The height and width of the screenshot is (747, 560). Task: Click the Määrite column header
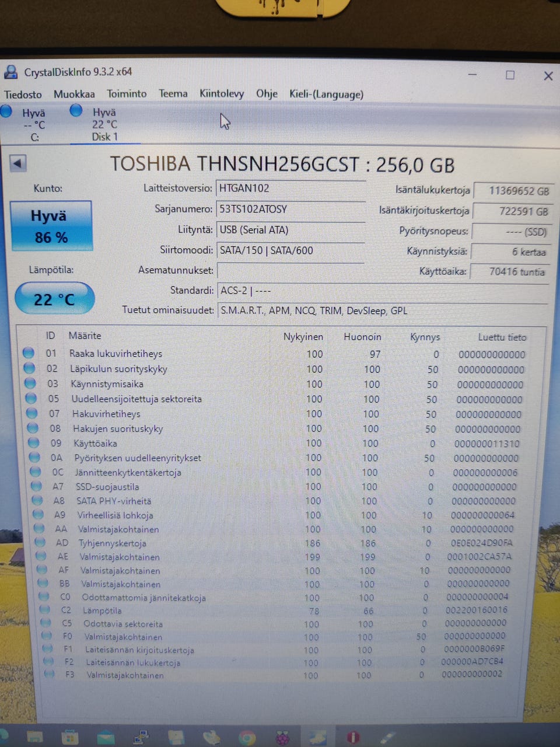click(x=85, y=336)
